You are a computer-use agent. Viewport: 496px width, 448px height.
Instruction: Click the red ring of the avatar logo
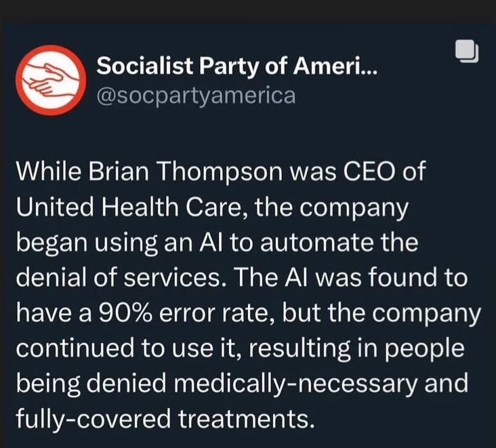[x=51, y=49]
